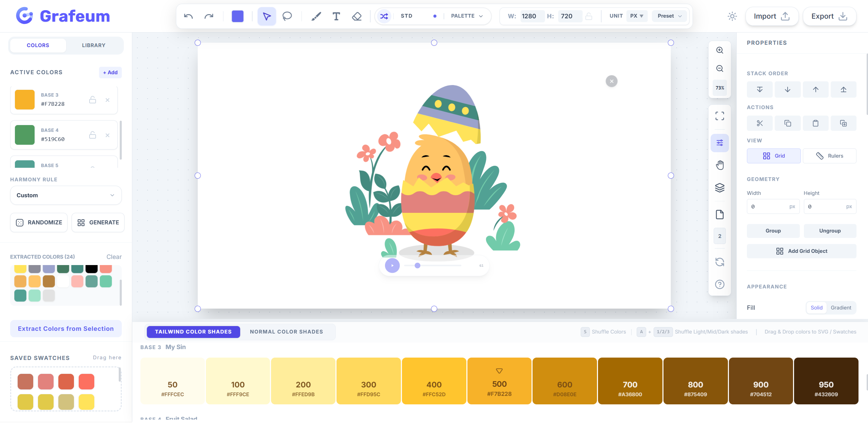Select the Eraser tool
This screenshot has width=868, height=423.
pos(356,16)
